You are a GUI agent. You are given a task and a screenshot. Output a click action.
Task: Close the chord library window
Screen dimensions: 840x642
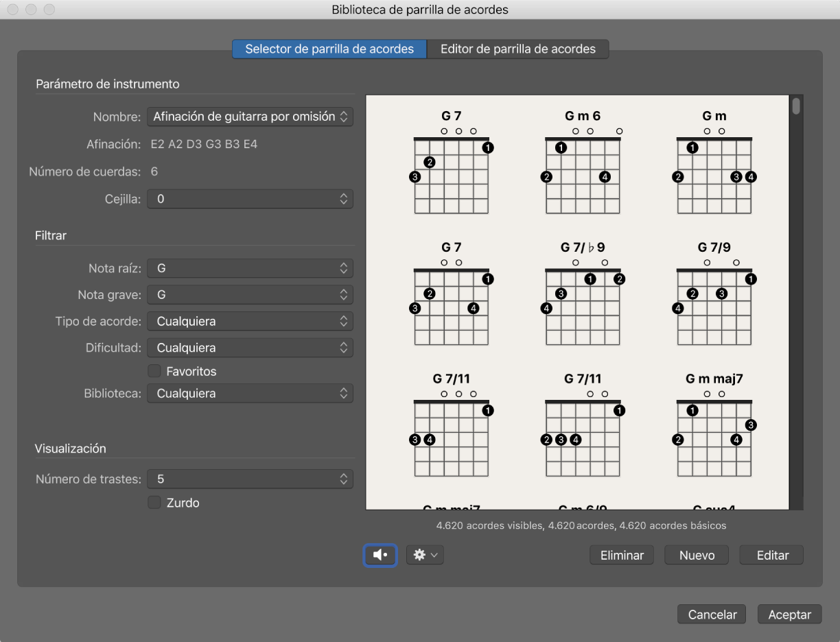(13, 10)
